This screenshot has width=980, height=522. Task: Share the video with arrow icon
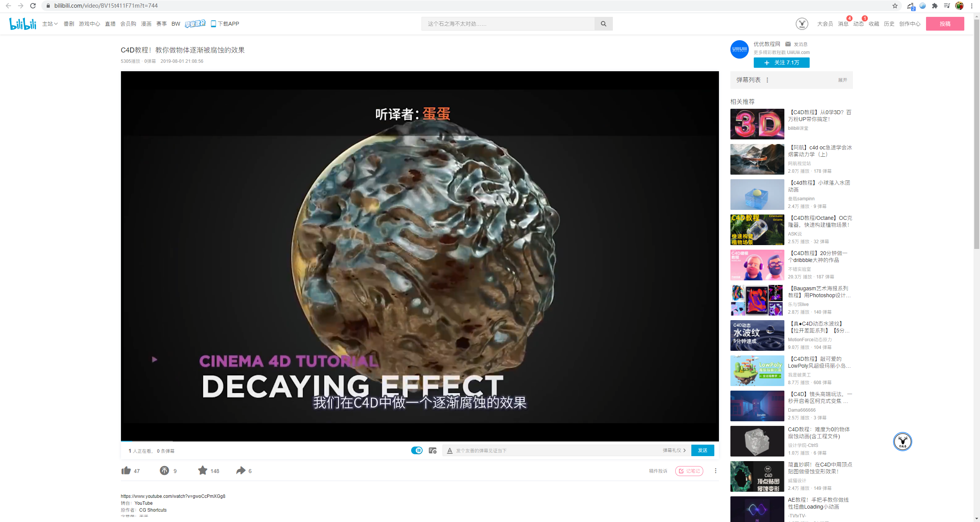click(241, 471)
